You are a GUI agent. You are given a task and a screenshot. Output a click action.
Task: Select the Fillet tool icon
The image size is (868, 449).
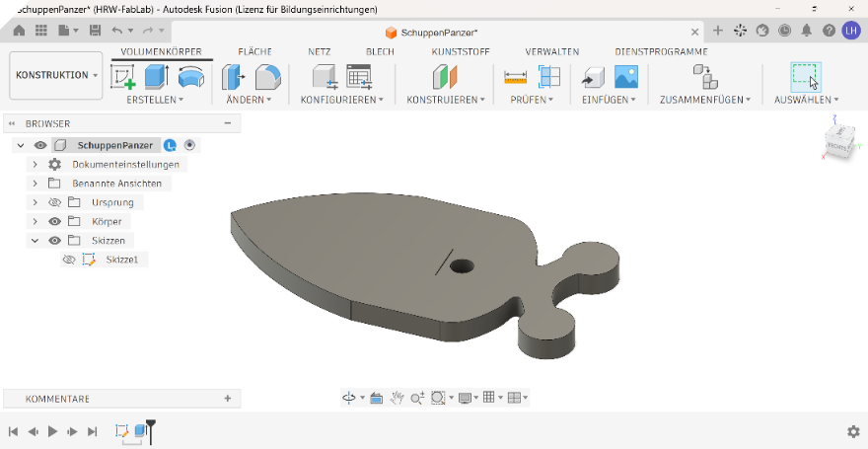tap(268, 76)
